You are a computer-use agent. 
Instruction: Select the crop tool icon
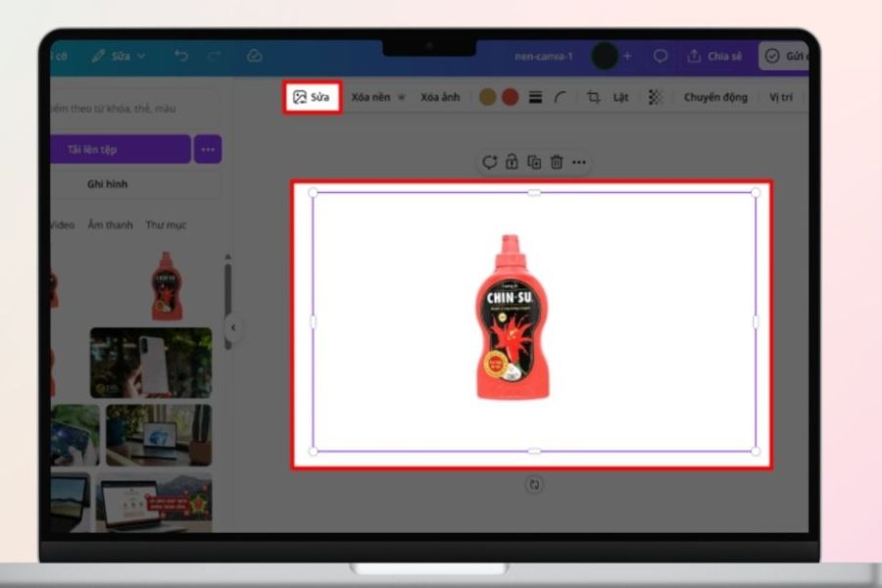(x=593, y=97)
